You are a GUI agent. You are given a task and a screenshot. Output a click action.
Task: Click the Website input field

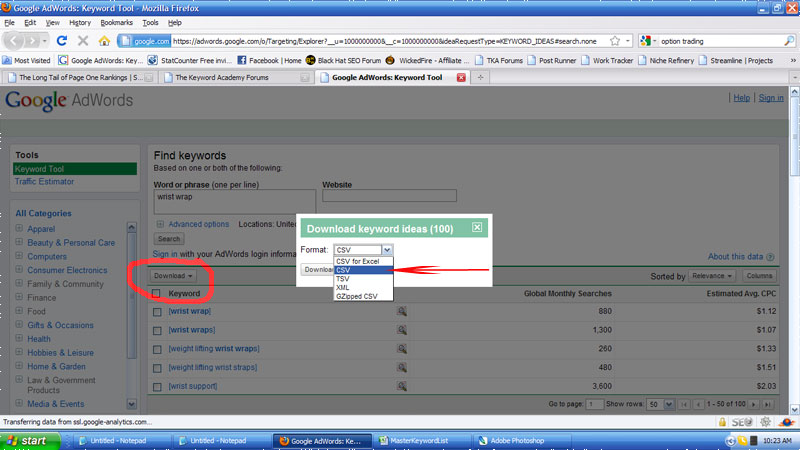tap(389, 195)
